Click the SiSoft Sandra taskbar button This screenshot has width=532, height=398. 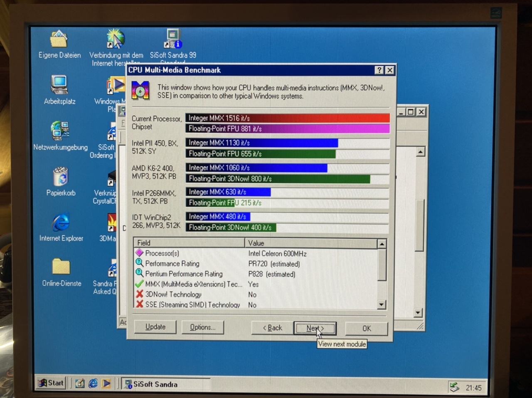tap(165, 384)
